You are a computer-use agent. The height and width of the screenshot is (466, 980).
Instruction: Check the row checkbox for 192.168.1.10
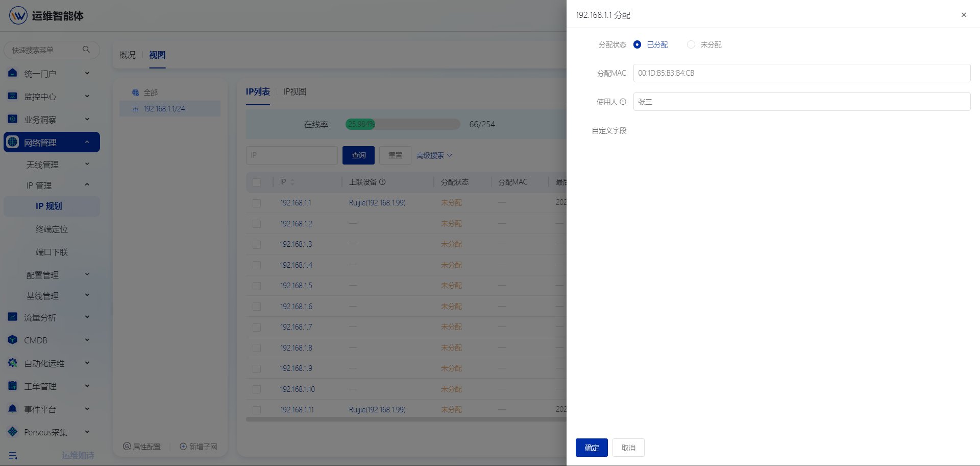257,389
